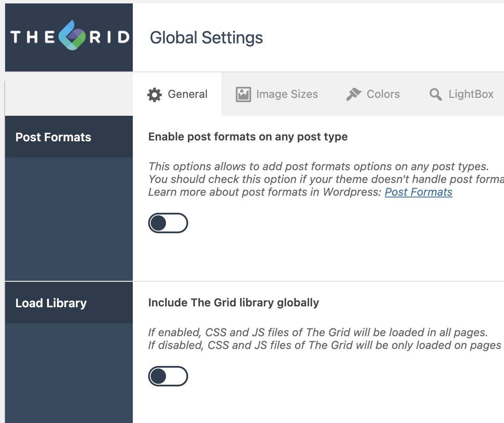Open the Post Formats hyperlink

418,192
